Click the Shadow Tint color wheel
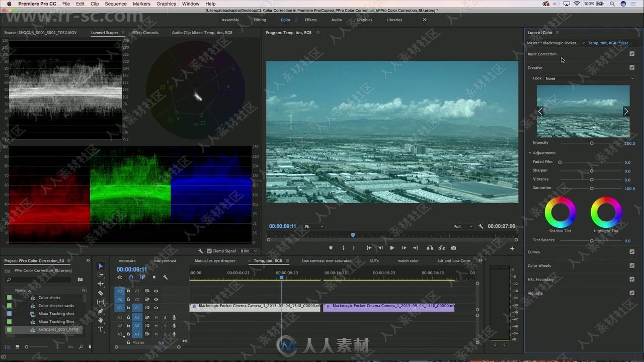 (x=560, y=212)
